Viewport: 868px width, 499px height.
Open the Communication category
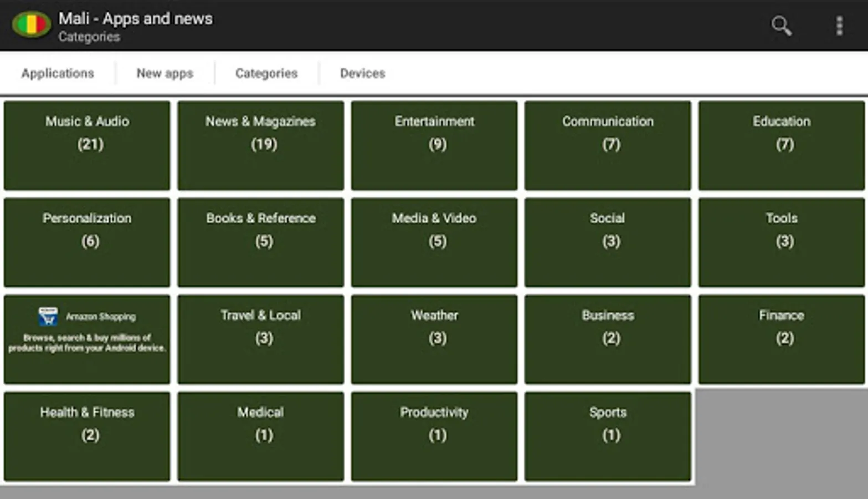608,145
